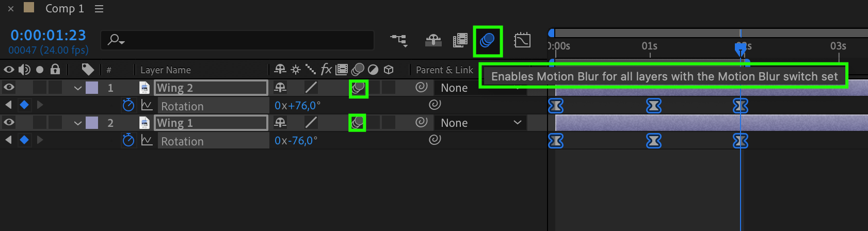Click the Wing 2 layer label color swatch

pos(92,88)
